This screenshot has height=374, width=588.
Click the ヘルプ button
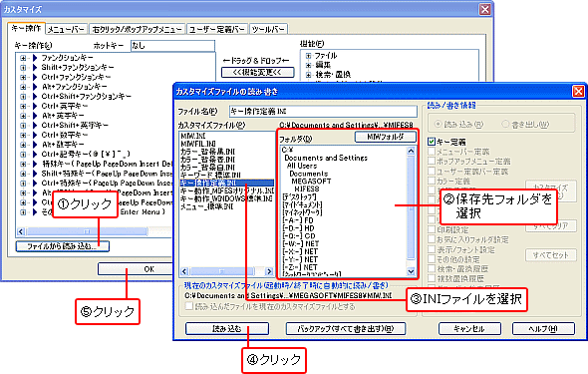tap(543, 328)
